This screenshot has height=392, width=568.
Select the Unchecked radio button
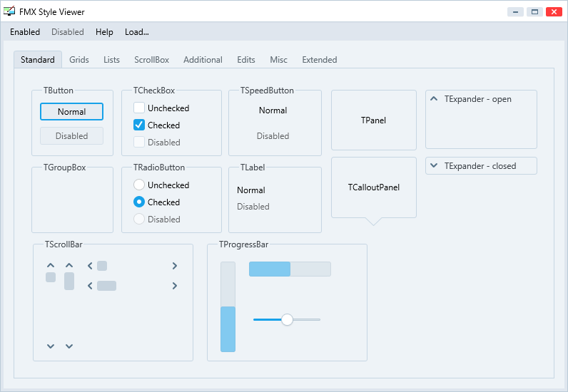click(x=139, y=185)
